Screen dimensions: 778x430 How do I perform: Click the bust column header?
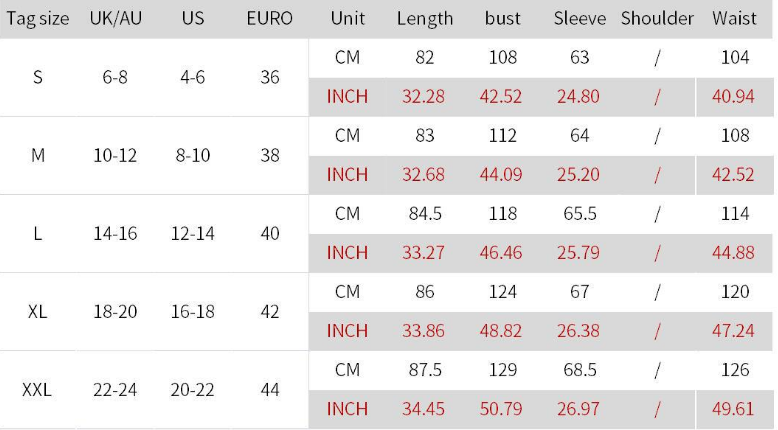pos(503,19)
